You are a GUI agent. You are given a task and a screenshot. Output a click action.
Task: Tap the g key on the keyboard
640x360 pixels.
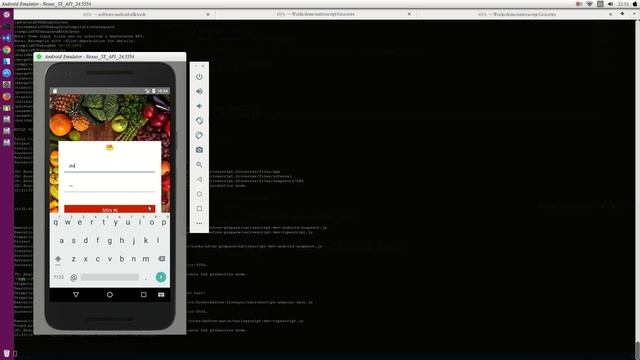pos(110,240)
